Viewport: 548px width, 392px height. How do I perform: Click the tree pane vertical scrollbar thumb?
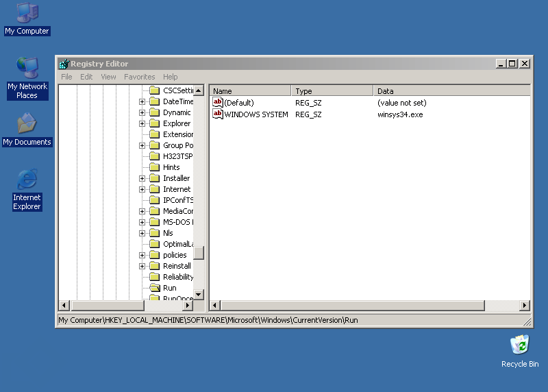199,253
